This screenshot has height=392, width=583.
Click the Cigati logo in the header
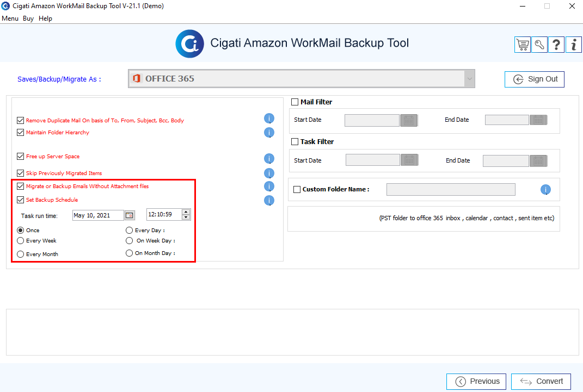[x=189, y=44]
